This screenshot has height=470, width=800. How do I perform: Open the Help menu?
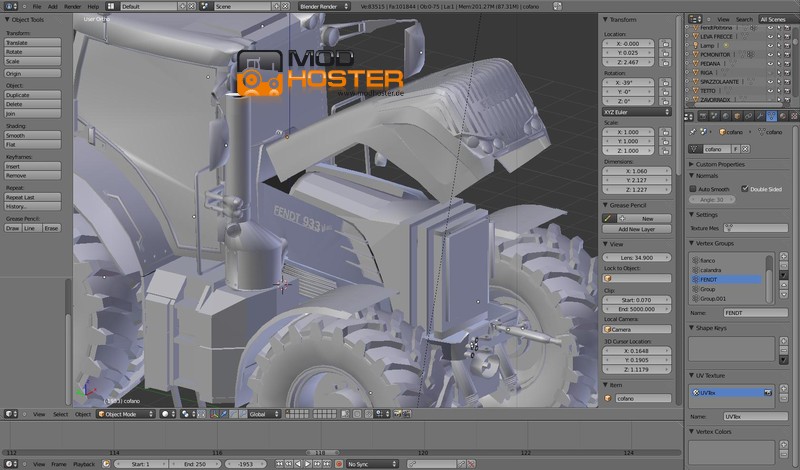[93, 7]
